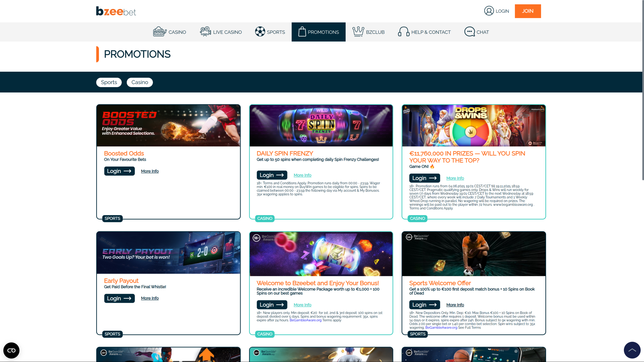
Task: Open the responsible gambling widget bottom left
Action: click(x=11, y=350)
